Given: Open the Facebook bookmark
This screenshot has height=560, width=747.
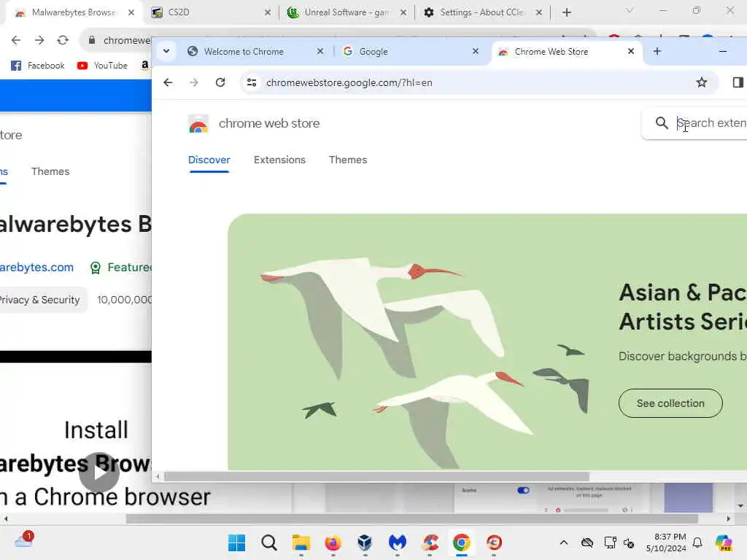Looking at the screenshot, I should 38,65.
